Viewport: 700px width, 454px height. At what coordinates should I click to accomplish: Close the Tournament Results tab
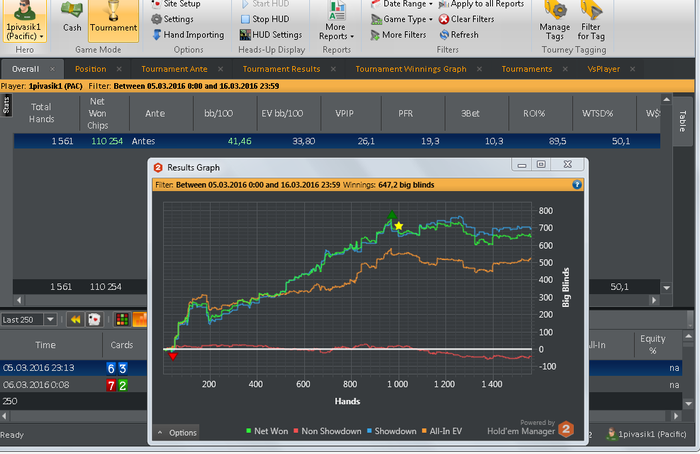click(333, 69)
